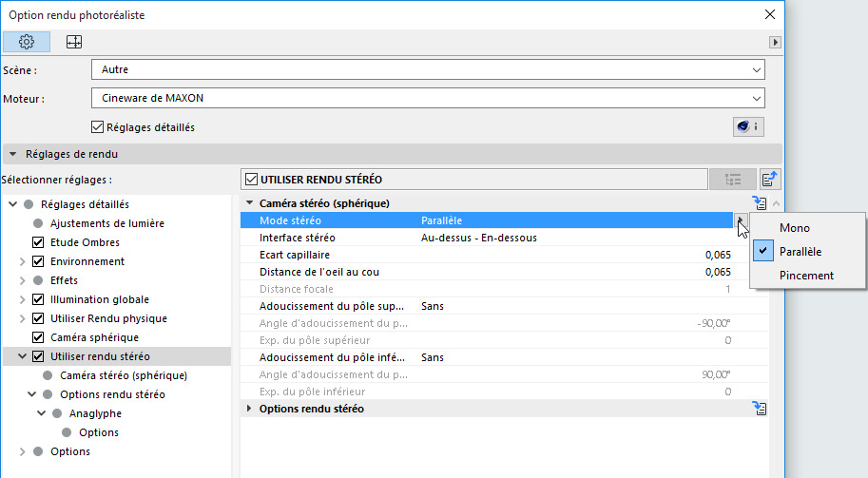Open the Scène dropdown
The width and height of the screenshot is (868, 478).
[428, 69]
